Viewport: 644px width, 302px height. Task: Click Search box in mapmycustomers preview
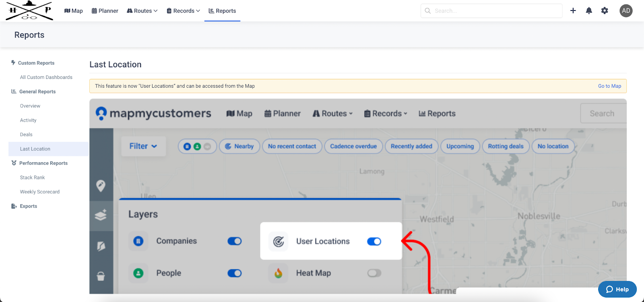point(603,114)
